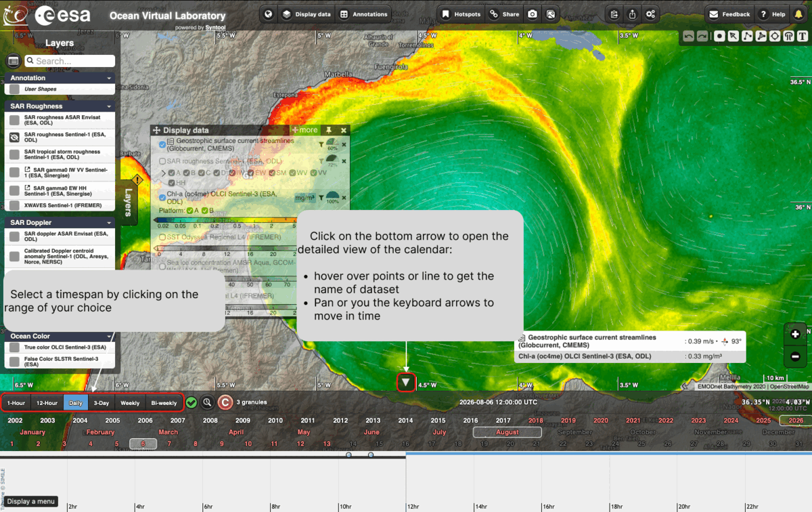Image resolution: width=812 pixels, height=512 pixels.
Task: Select the 12-Hour timespan
Action: (x=47, y=403)
